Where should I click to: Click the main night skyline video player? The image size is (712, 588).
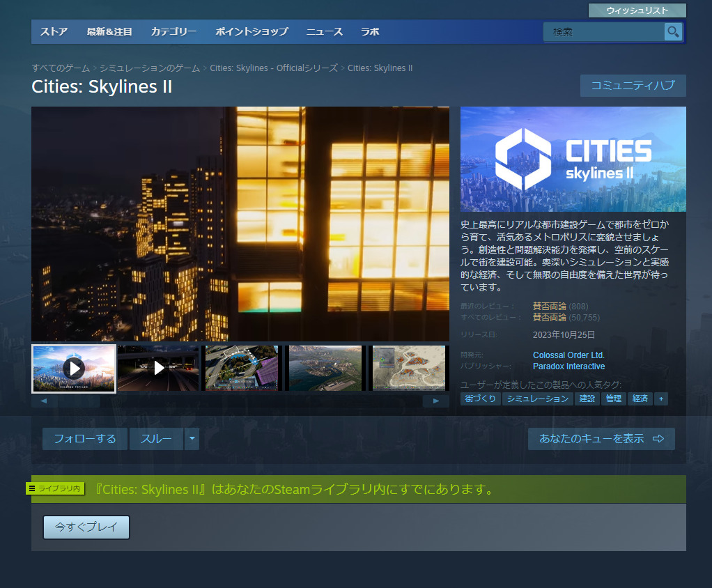(240, 224)
